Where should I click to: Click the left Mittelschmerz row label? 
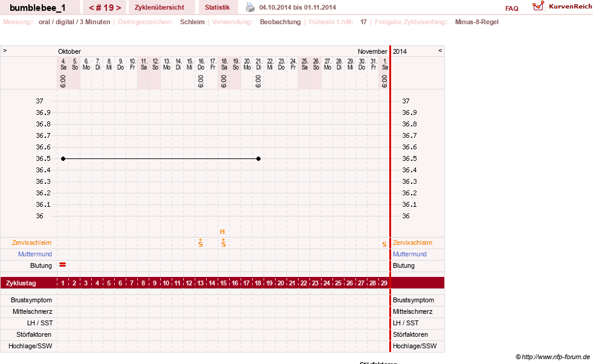coord(33,311)
